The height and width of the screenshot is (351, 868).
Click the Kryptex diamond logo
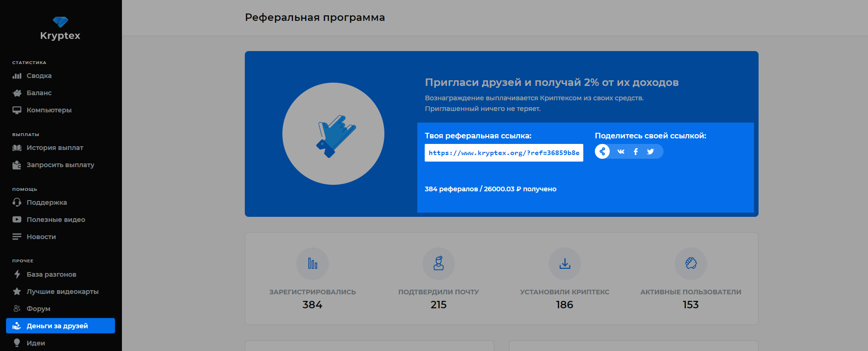pyautogui.click(x=60, y=21)
